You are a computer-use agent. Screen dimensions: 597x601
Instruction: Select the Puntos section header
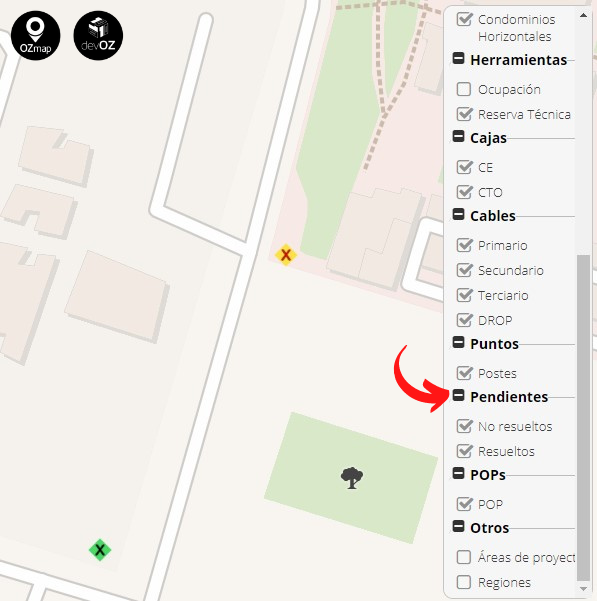coord(494,344)
